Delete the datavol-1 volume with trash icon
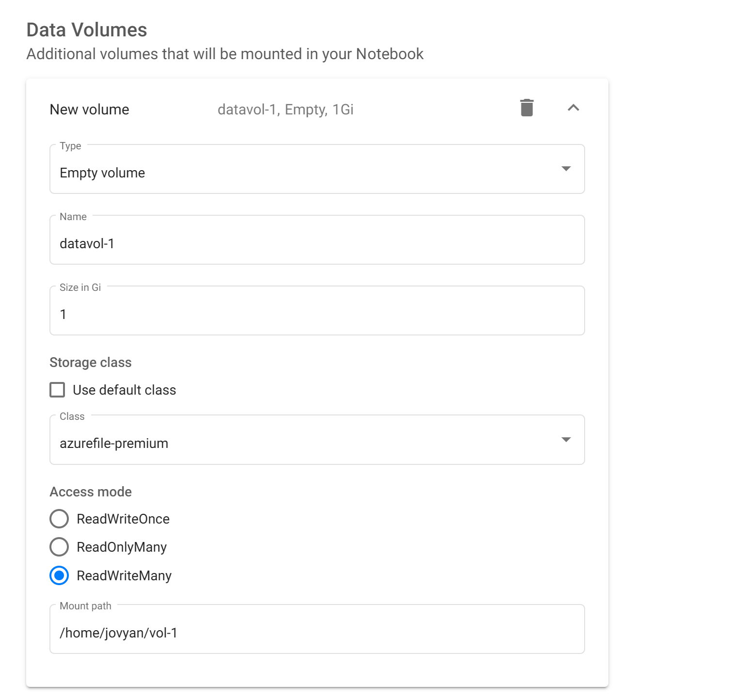The width and height of the screenshot is (732, 700). pyautogui.click(x=526, y=108)
